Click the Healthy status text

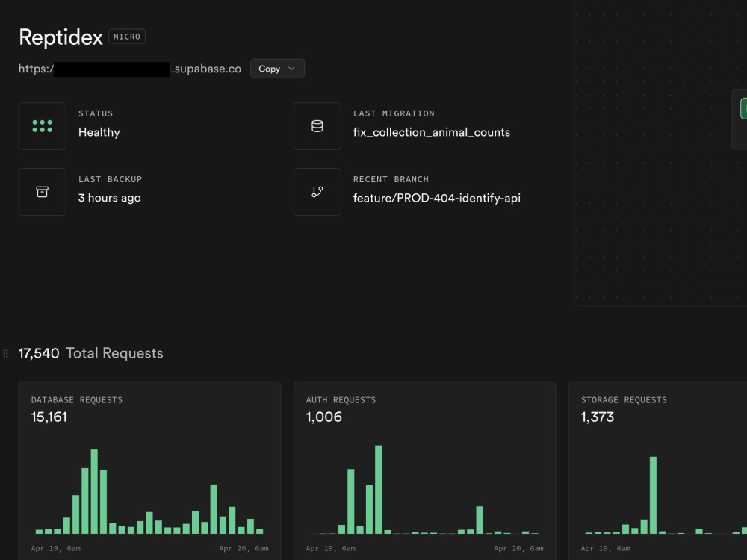click(x=99, y=132)
